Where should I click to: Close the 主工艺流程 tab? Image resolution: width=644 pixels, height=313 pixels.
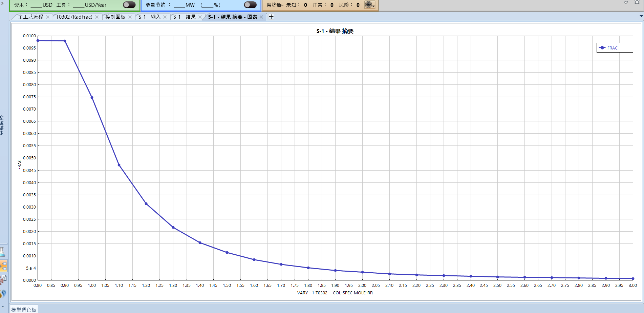click(x=48, y=17)
